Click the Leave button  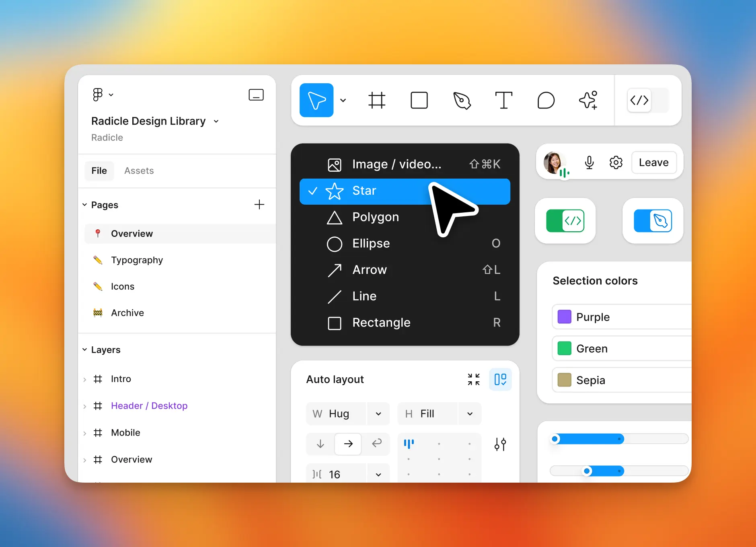coord(653,162)
